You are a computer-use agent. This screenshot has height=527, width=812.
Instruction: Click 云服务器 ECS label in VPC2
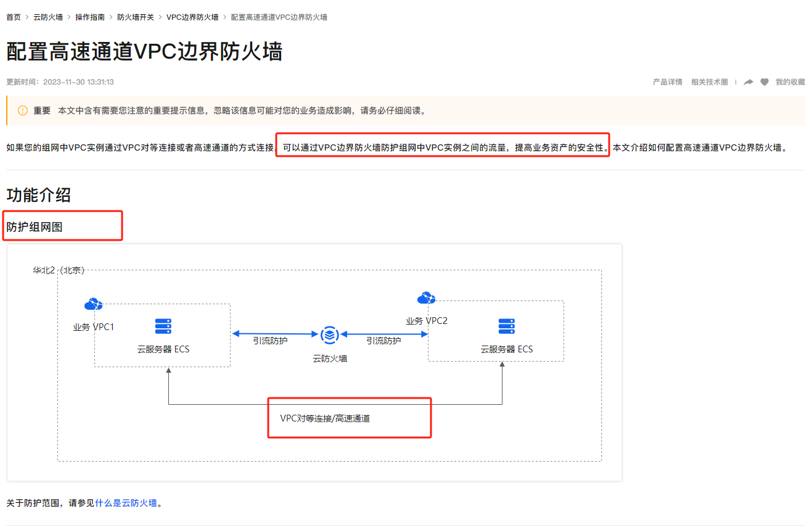[x=507, y=349]
